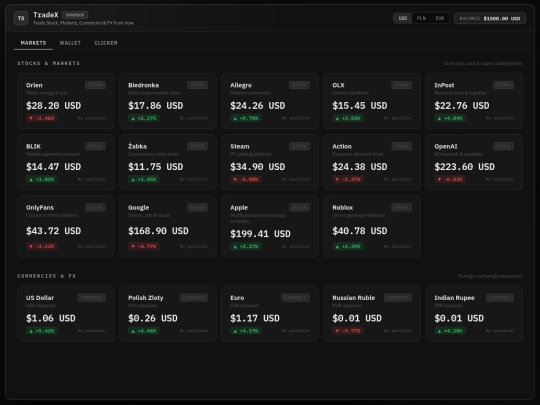This screenshot has height=405, width=540.
Task: Open the Wallet tab
Action: click(x=70, y=43)
